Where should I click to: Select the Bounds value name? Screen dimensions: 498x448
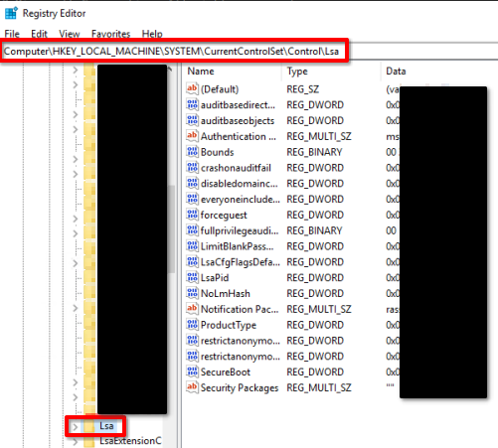point(217,152)
